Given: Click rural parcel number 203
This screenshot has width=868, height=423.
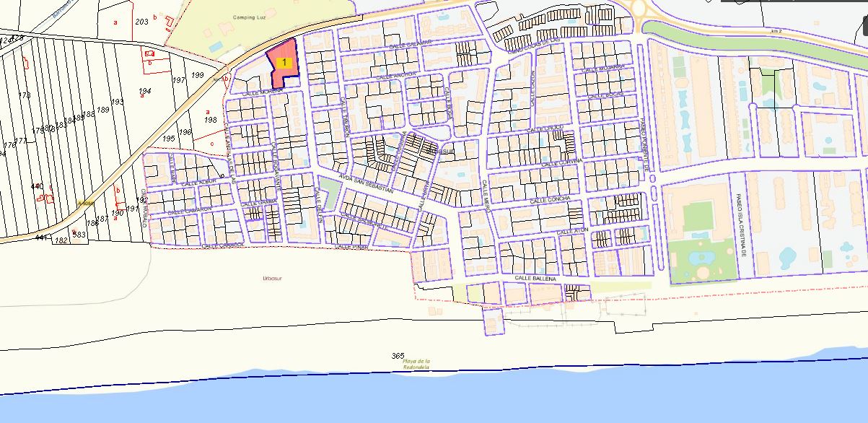Looking at the screenshot, I should click(x=141, y=22).
